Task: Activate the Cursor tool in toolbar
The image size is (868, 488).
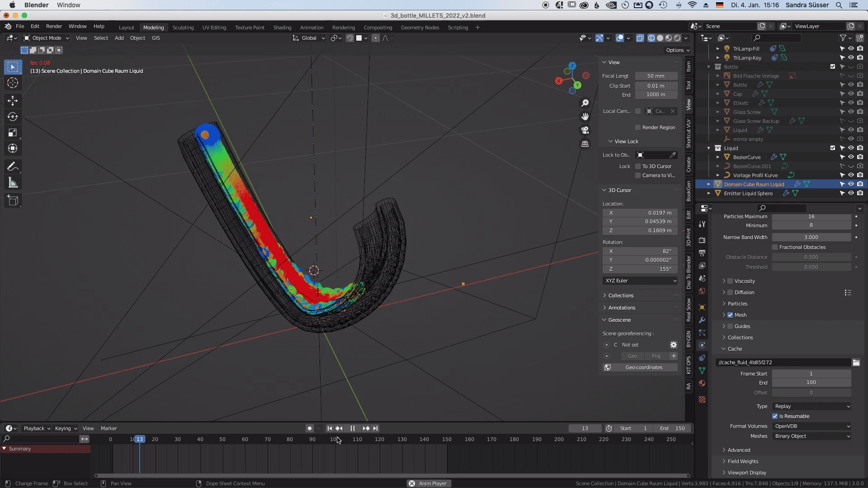Action: point(13,83)
